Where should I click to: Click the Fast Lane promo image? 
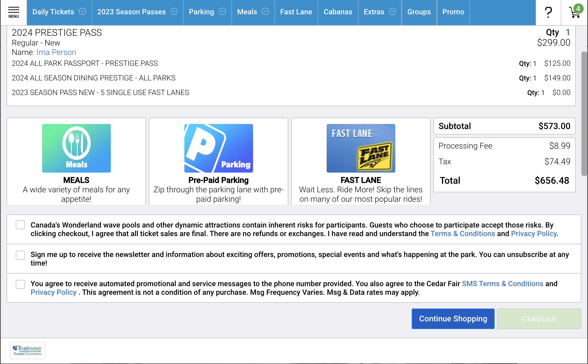coord(361,148)
